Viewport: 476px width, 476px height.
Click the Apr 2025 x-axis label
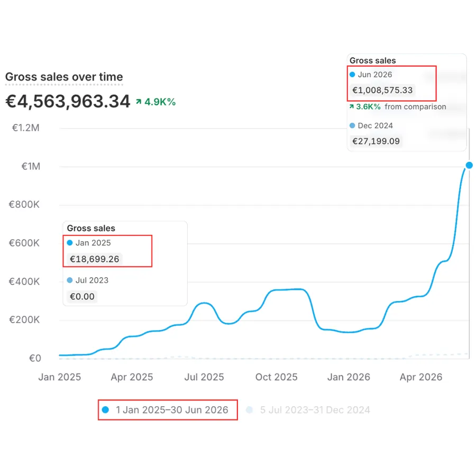point(132,377)
